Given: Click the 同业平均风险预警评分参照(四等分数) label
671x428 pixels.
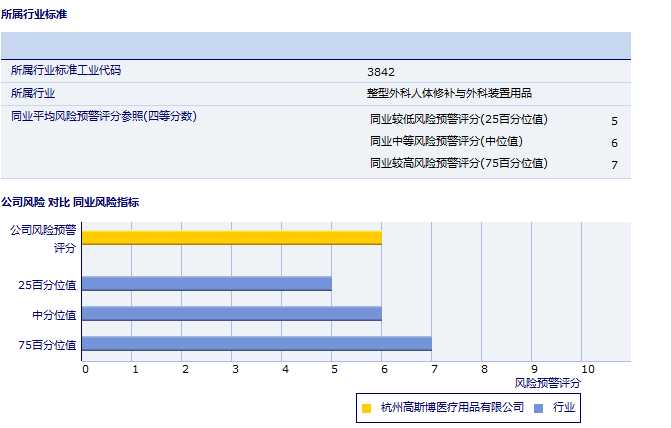Looking at the screenshot, I should pos(104,116).
